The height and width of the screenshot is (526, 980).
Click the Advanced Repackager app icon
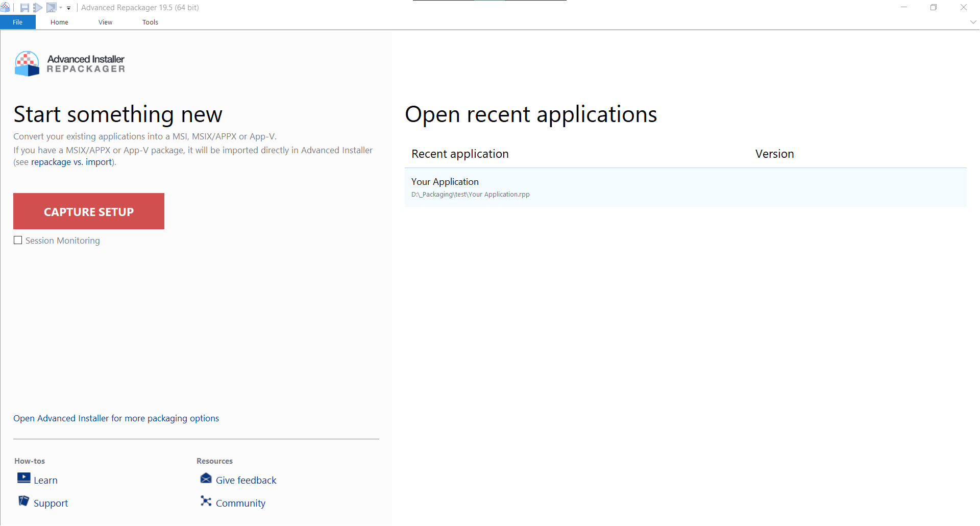click(5, 7)
